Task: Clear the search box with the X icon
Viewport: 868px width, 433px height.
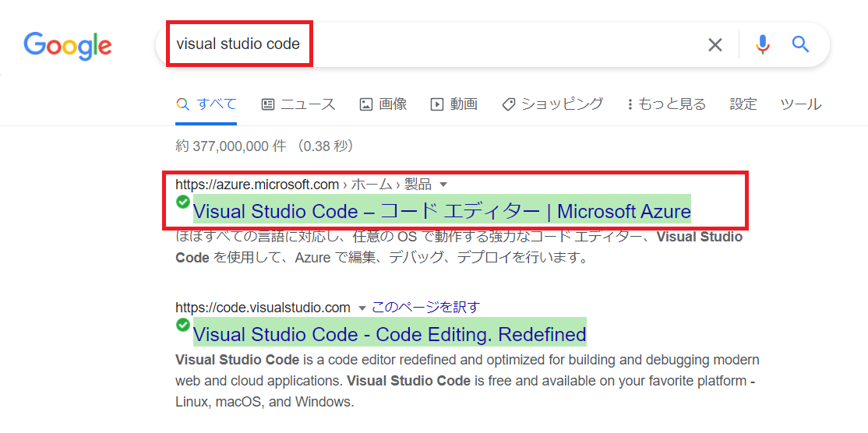Action: click(715, 44)
